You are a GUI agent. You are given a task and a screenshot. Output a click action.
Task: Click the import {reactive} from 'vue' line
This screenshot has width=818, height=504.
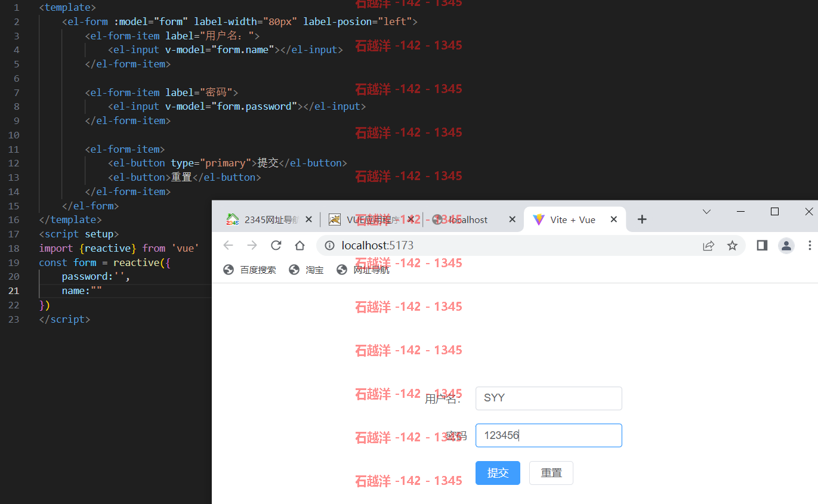[119, 248]
